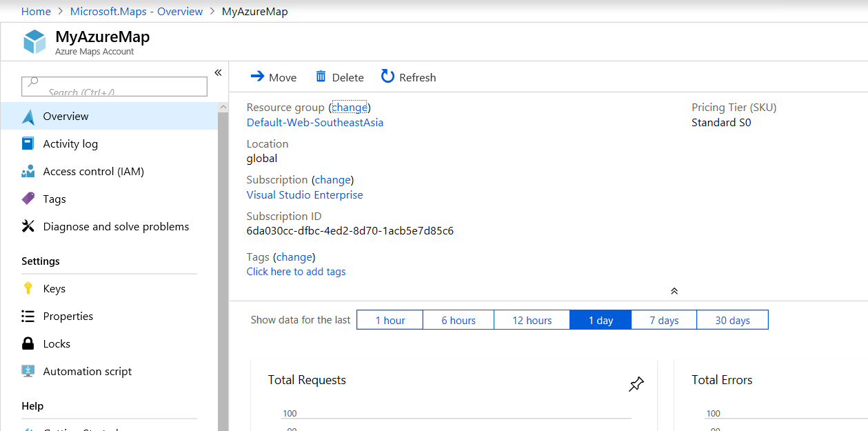
Task: Open Activity log menu item
Action: tap(109, 143)
